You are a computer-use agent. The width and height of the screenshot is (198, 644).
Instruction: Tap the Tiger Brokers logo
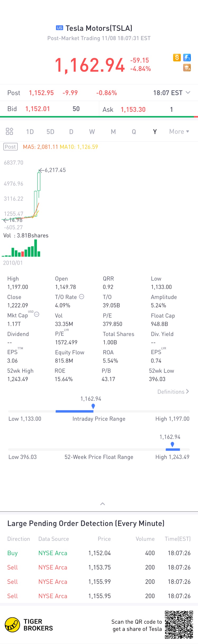coord(29,625)
